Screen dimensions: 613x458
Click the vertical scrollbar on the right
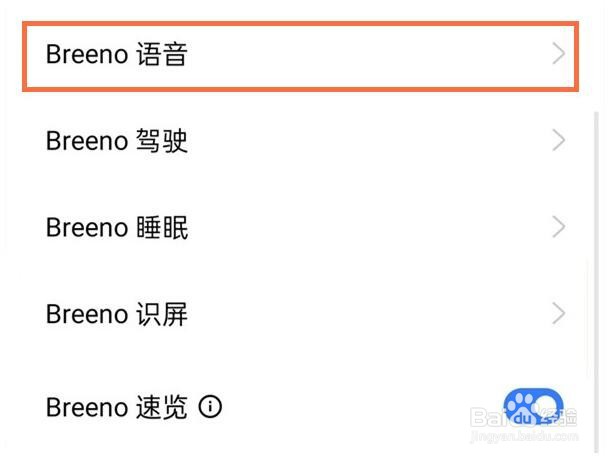[x=597, y=282]
